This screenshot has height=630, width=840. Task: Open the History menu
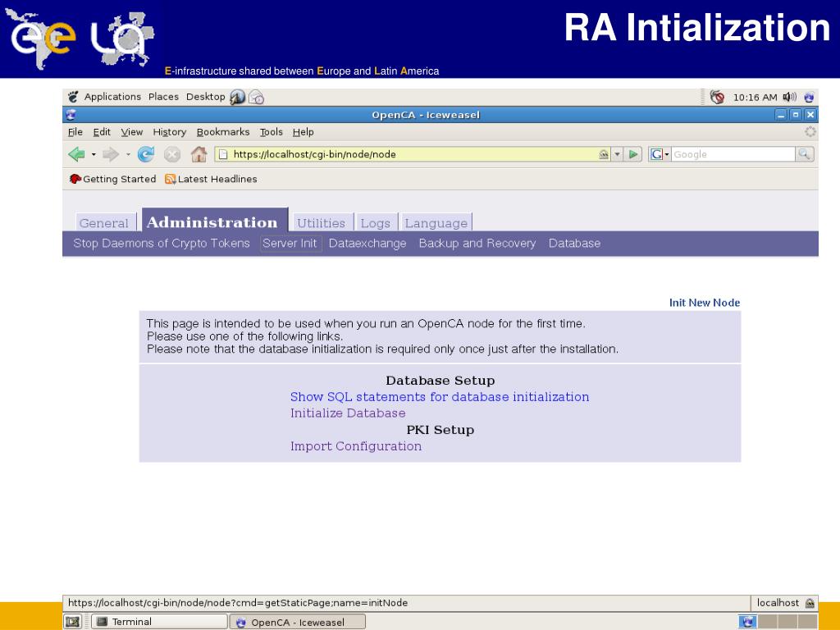pos(170,132)
